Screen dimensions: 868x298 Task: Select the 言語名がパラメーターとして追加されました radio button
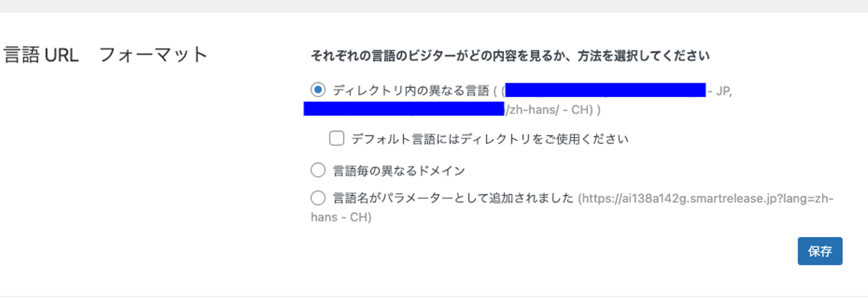[x=318, y=198]
